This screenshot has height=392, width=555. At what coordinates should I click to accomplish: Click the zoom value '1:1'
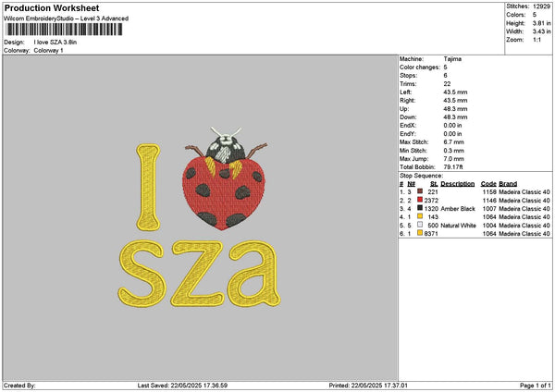536,40
